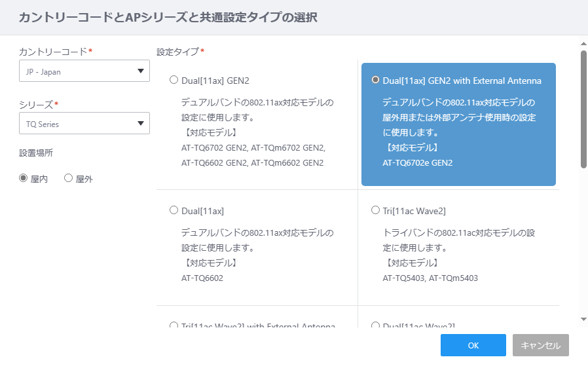
Task: Click the 設置場所 label
Action: click(x=36, y=153)
